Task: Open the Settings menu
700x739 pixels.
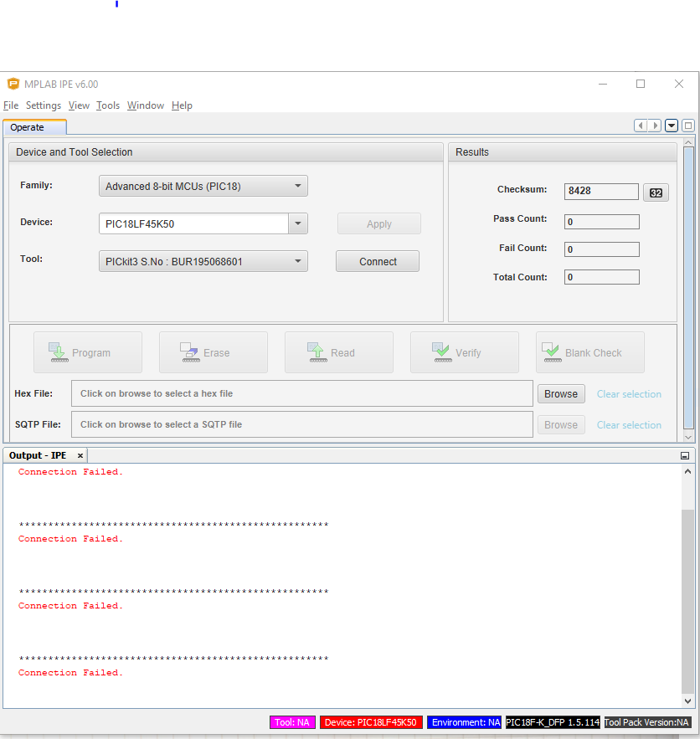Action: point(44,105)
